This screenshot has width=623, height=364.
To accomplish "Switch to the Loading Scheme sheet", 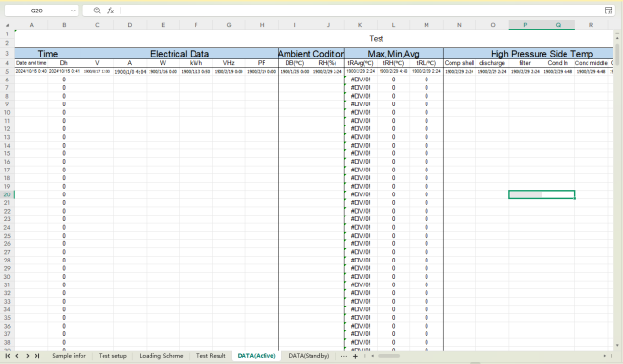I will click(x=161, y=356).
